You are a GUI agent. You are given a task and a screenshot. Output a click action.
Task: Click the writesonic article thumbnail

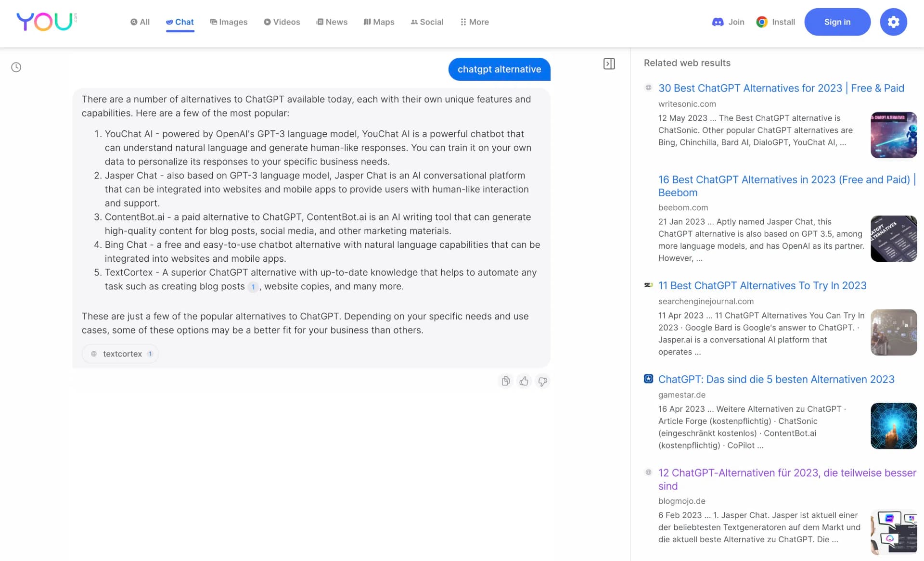[x=894, y=135]
